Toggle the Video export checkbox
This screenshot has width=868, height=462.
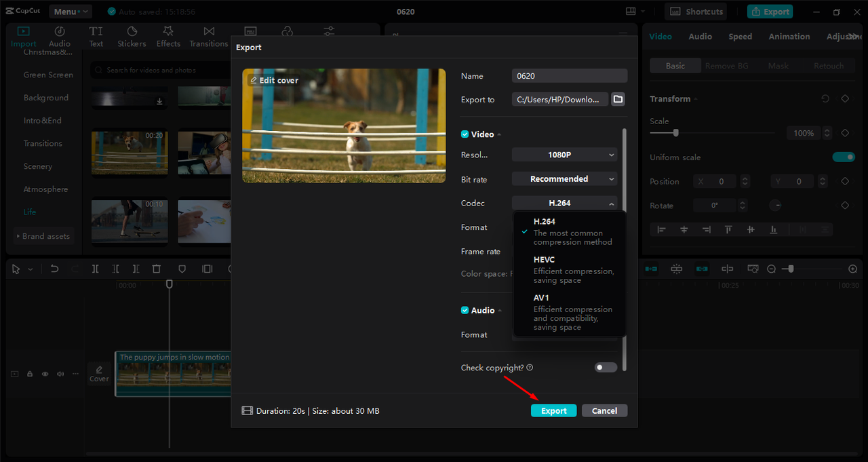[465, 134]
